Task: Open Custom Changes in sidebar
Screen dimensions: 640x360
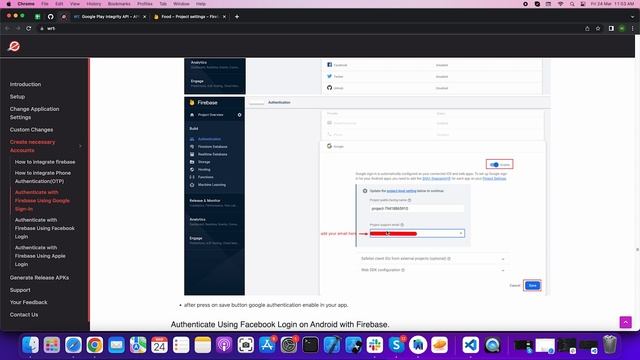Action: [x=31, y=130]
